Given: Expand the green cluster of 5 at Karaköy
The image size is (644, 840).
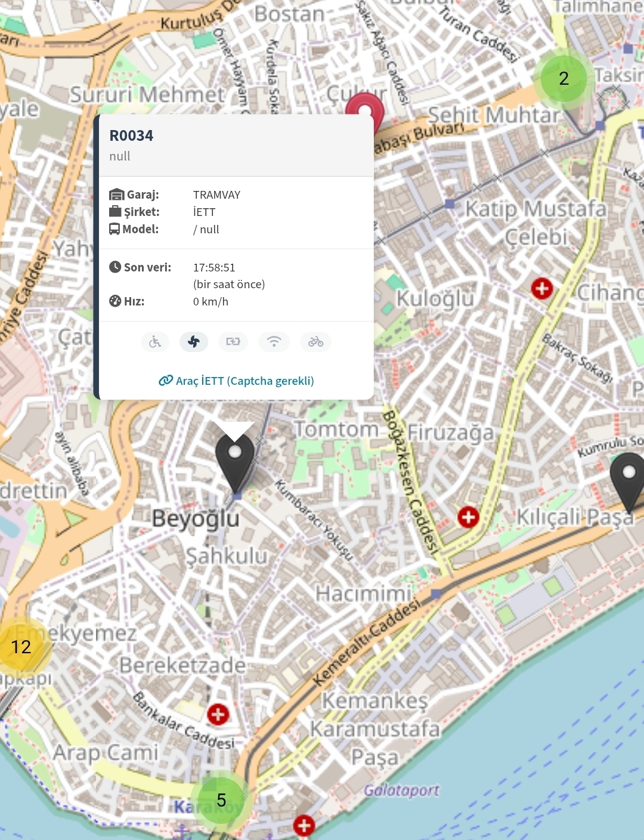Looking at the screenshot, I should [x=221, y=800].
